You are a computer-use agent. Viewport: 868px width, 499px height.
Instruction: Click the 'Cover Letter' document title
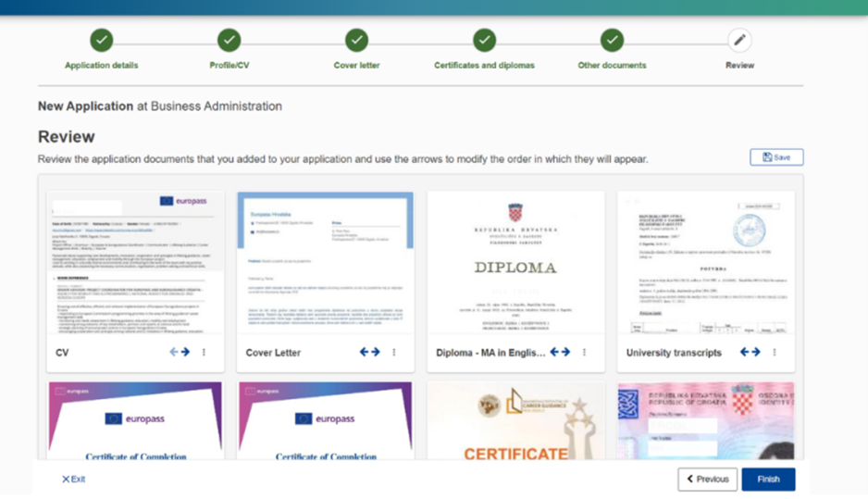[x=273, y=353]
